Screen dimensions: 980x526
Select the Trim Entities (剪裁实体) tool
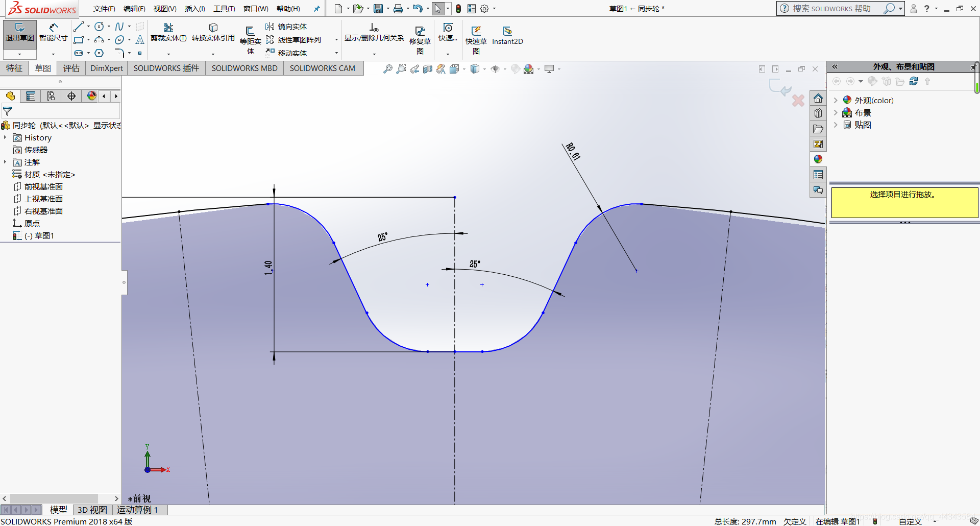[x=168, y=32]
